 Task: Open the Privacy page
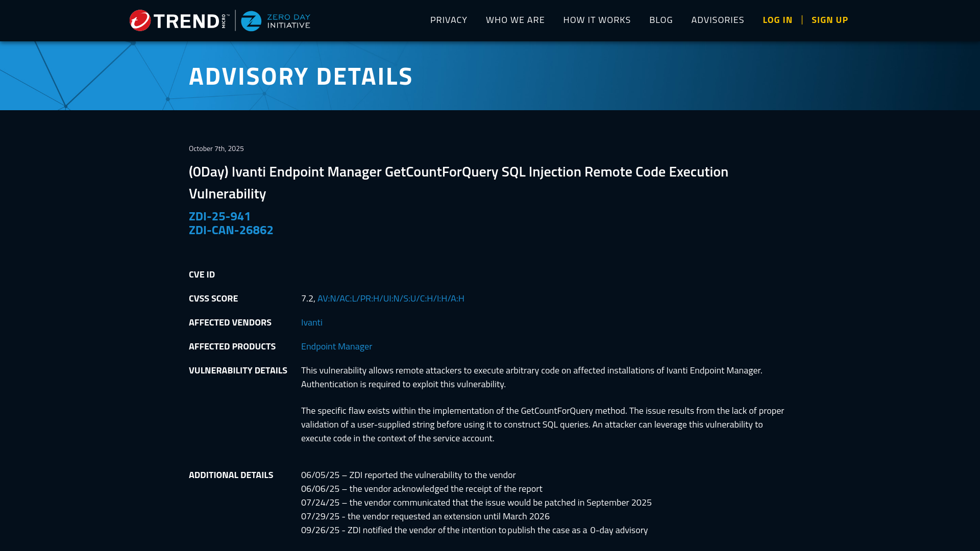click(448, 20)
